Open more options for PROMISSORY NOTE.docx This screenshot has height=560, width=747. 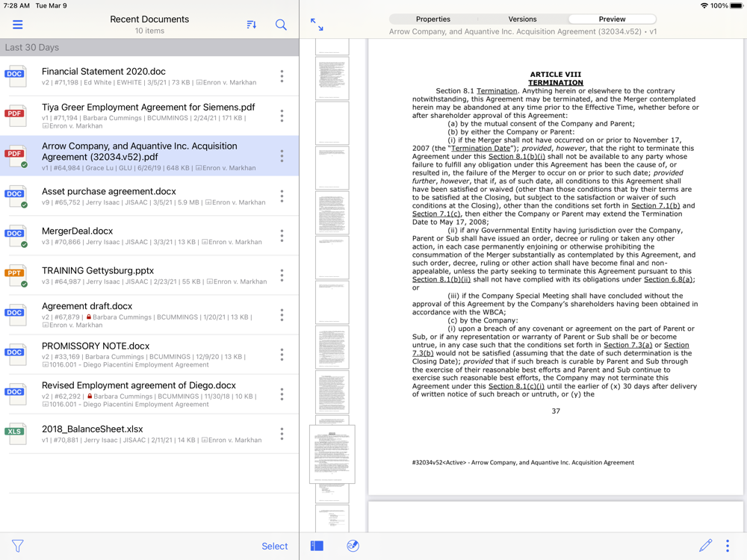(282, 354)
